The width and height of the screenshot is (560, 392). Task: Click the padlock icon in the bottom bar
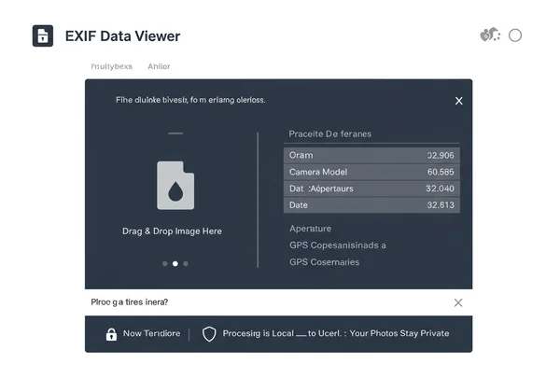point(111,334)
